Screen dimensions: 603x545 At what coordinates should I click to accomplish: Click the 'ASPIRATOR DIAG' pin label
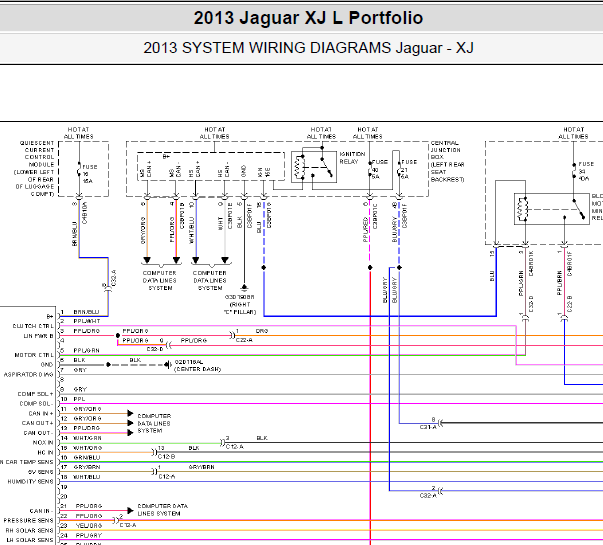pyautogui.click(x=29, y=374)
